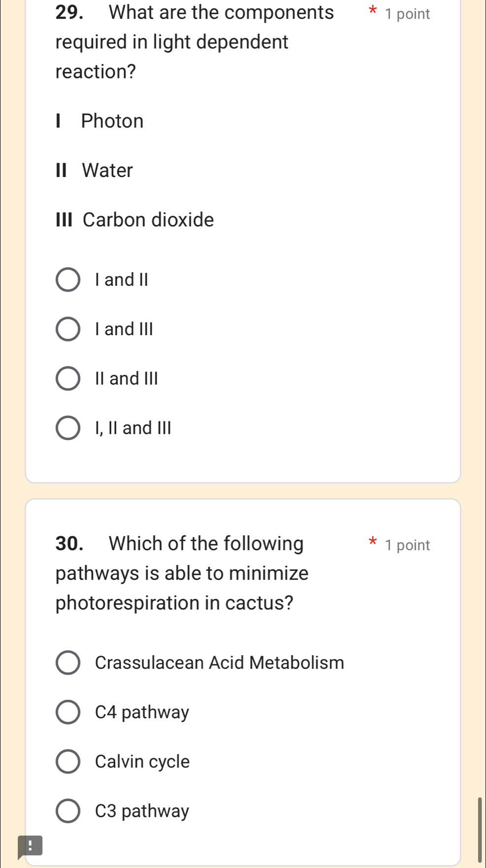Image resolution: width=486 pixels, height=868 pixels.
Task: Click the '1 point' label for question 30
Action: (x=408, y=545)
